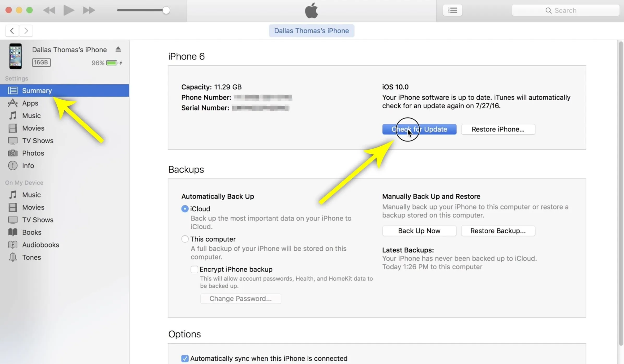Open the Apps settings section
This screenshot has height=364, width=624.
pyautogui.click(x=64, y=103)
